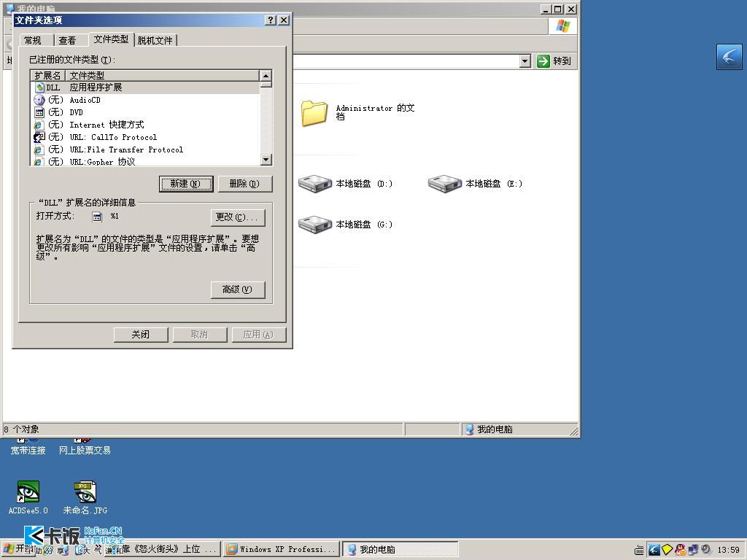Select the DLL 应用程序扩展 row
The height and width of the screenshot is (560, 747).
145,87
